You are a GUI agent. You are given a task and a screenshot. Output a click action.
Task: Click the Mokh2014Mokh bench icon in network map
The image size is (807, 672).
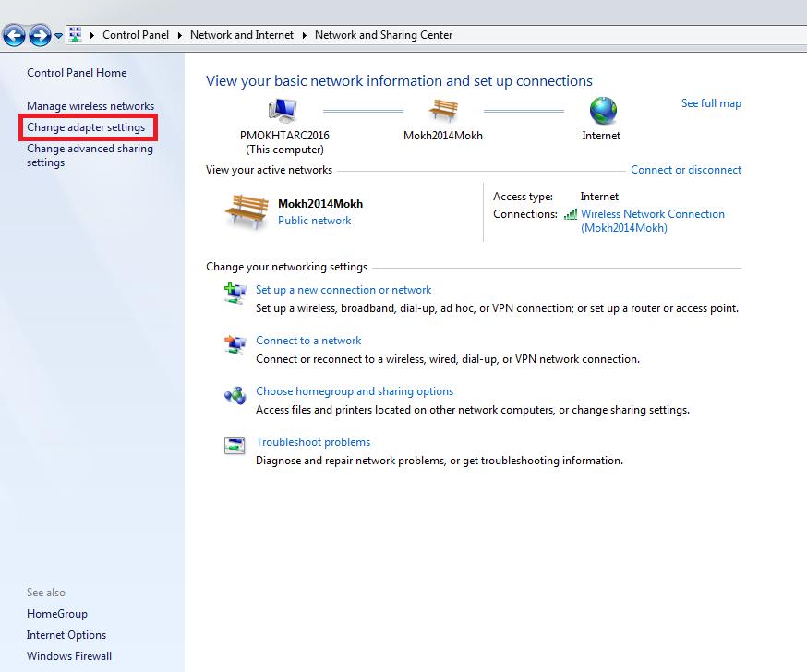443,110
